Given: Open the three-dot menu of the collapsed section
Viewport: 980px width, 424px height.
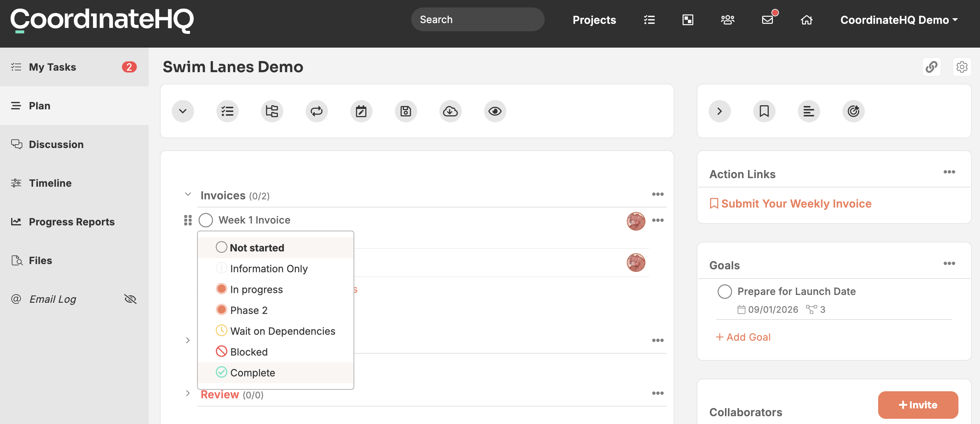Looking at the screenshot, I should point(658,341).
